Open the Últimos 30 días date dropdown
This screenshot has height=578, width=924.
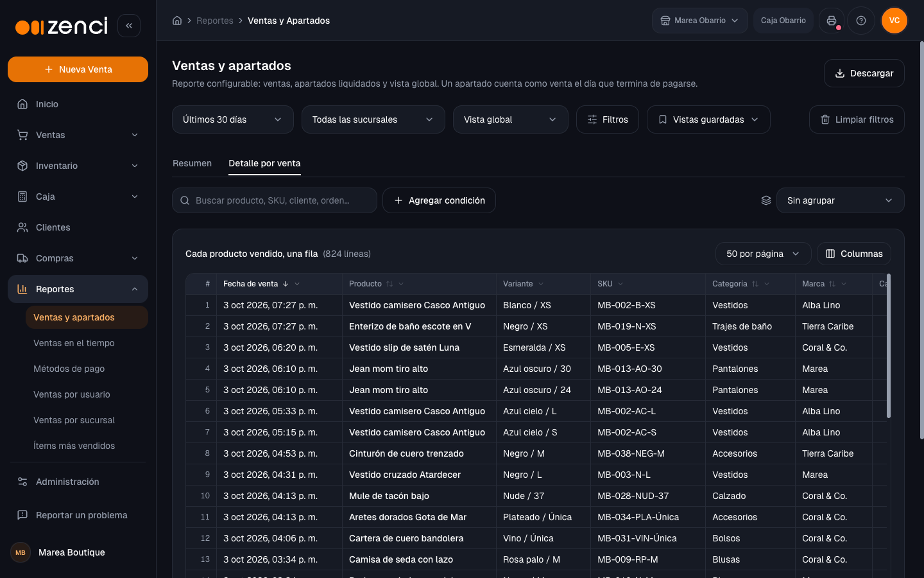coord(233,119)
